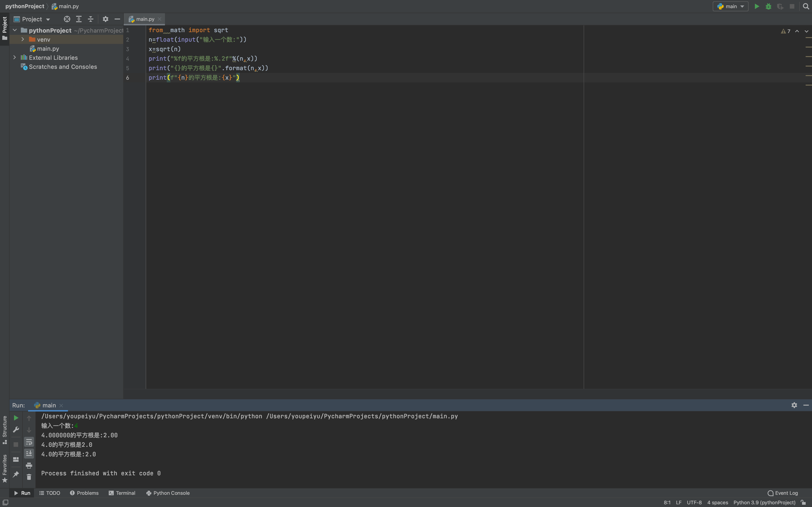Open the Event Log
Image resolution: width=812 pixels, height=507 pixels.
click(x=783, y=493)
